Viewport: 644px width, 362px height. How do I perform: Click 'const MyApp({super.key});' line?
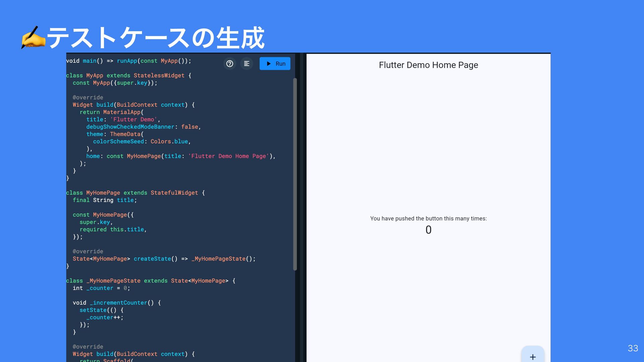tap(115, 83)
